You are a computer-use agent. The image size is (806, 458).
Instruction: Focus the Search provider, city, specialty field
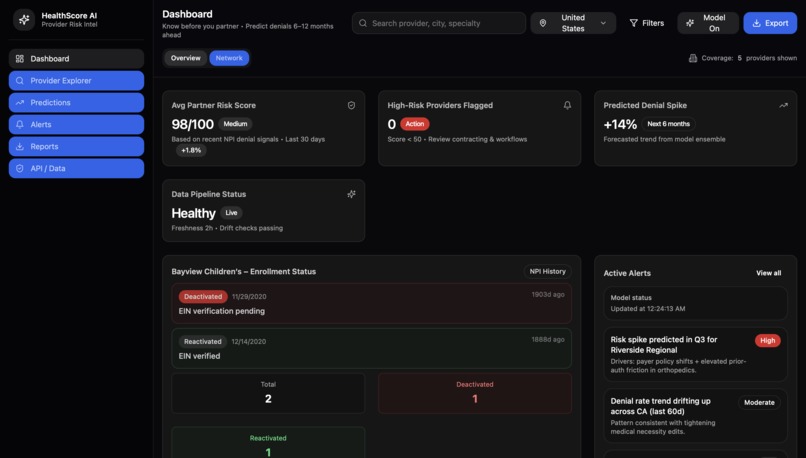point(439,23)
